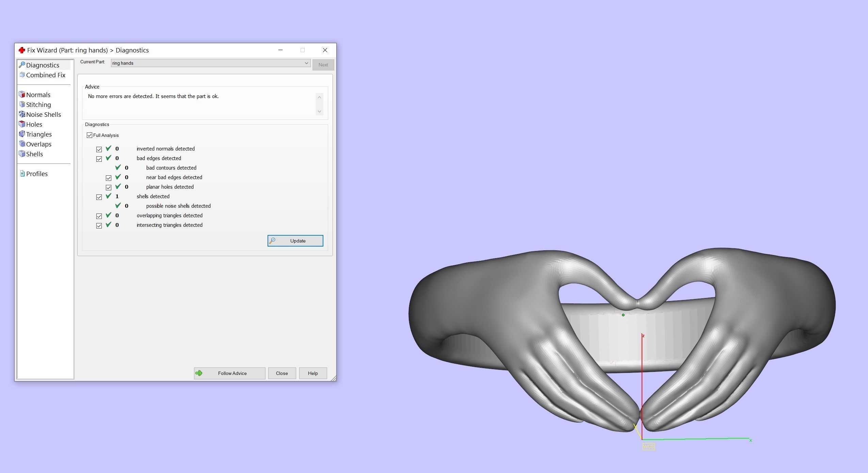Click 'possible noise shells detected' text
The height and width of the screenshot is (473, 868).
point(178,206)
